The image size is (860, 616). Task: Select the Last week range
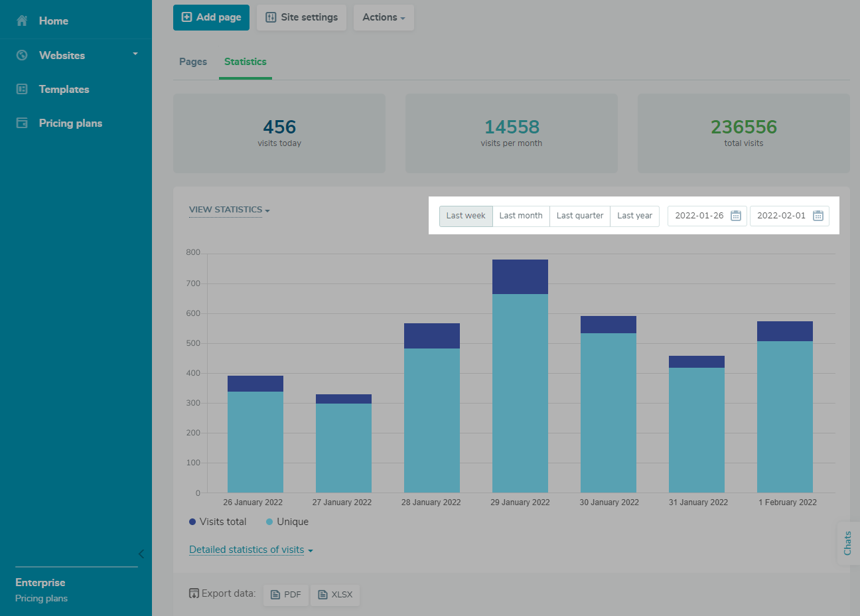[x=466, y=216]
